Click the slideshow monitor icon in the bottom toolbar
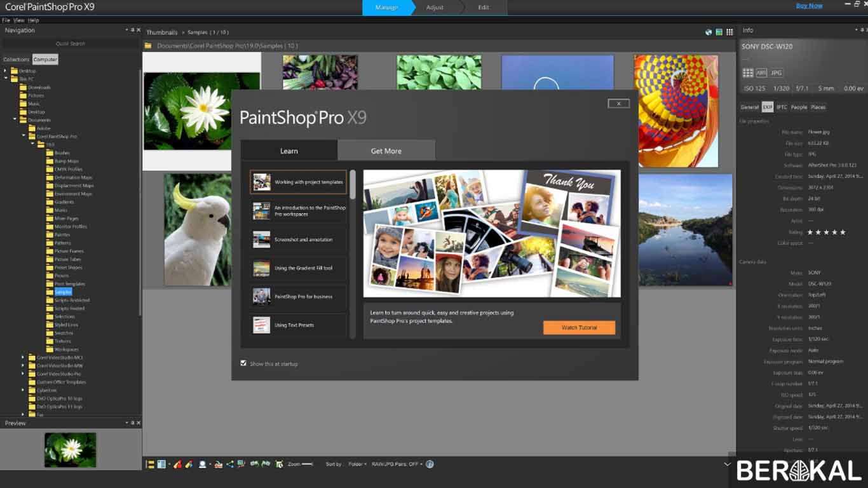The height and width of the screenshot is (488, 868). pyautogui.click(x=241, y=464)
